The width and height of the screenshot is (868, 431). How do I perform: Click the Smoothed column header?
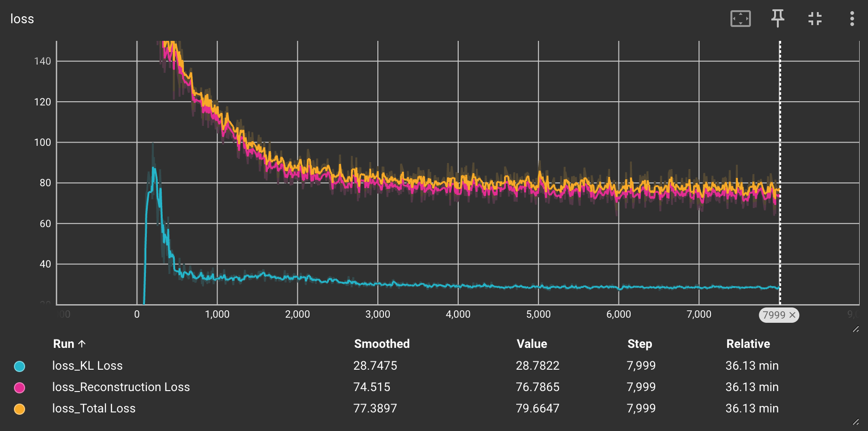(x=381, y=344)
